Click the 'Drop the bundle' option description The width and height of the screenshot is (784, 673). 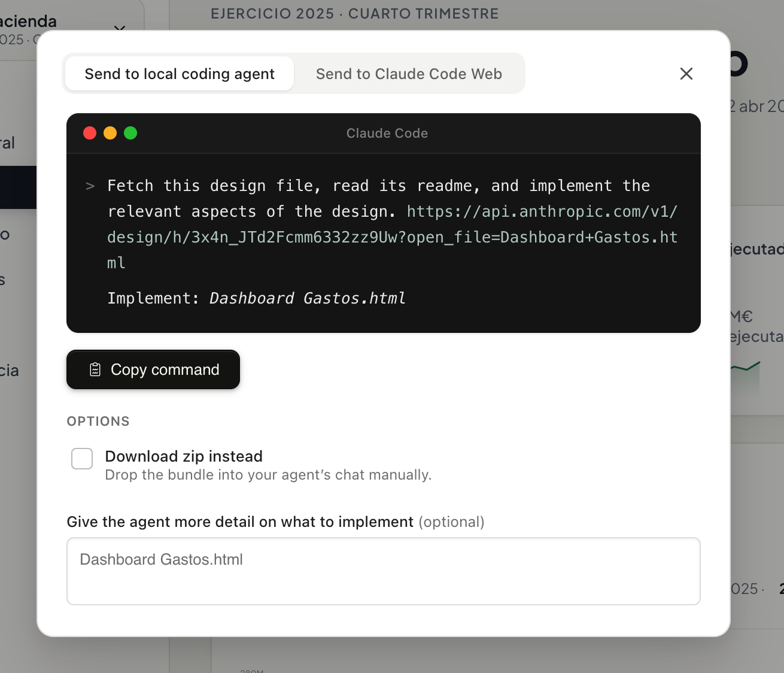268,475
